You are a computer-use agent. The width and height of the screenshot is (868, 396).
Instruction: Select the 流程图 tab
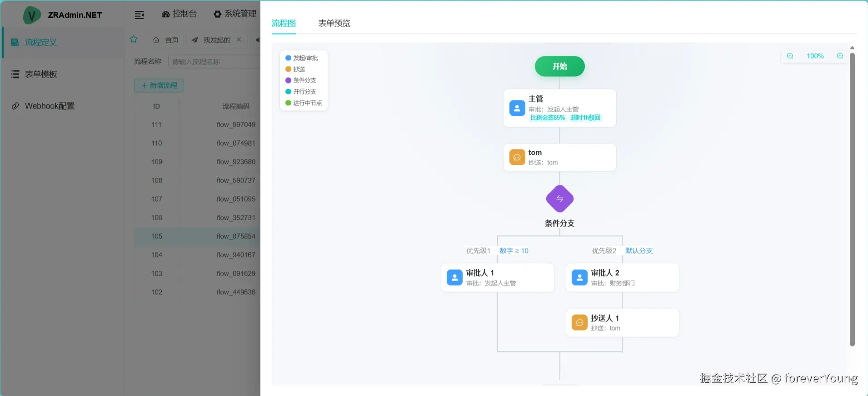click(284, 23)
